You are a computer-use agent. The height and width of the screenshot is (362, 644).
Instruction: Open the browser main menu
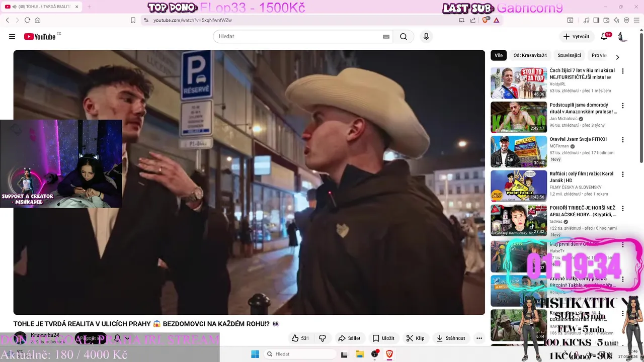tap(637, 20)
